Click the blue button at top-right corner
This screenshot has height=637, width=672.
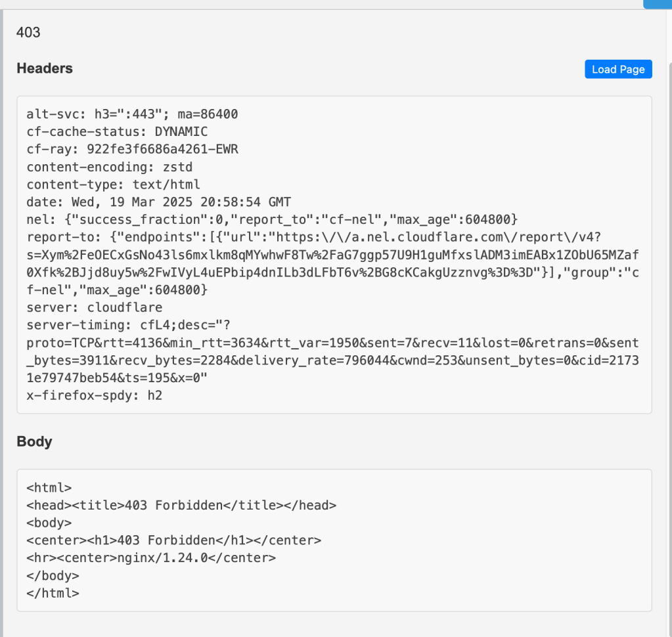pyautogui.click(x=657, y=4)
